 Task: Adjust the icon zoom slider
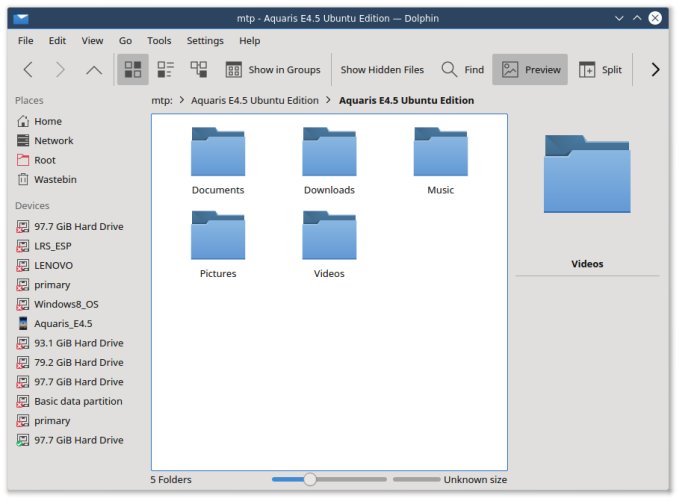[x=310, y=480]
